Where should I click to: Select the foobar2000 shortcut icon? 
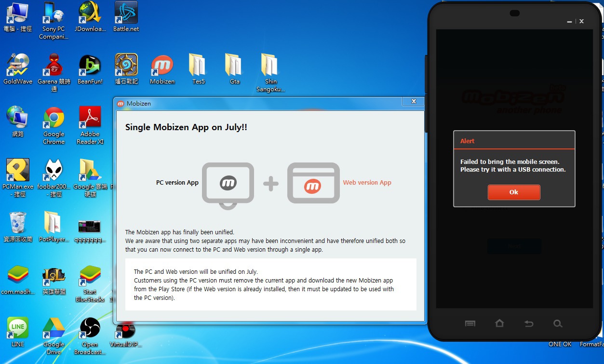click(54, 178)
